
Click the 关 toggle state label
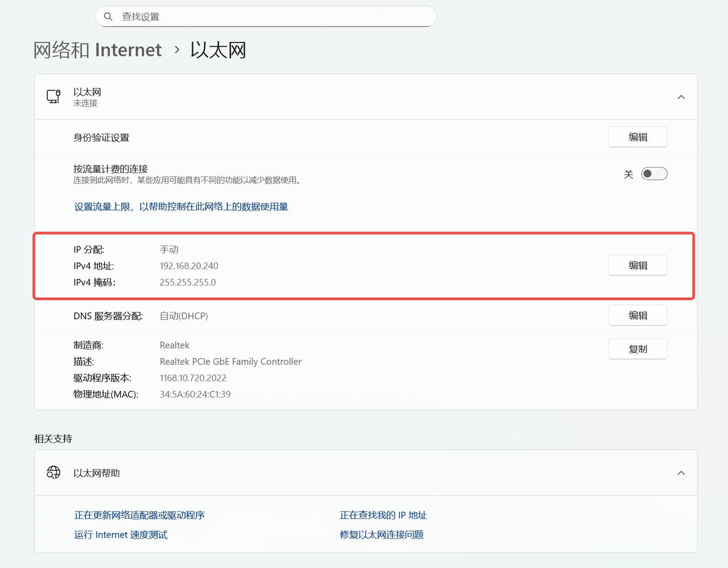click(x=628, y=174)
